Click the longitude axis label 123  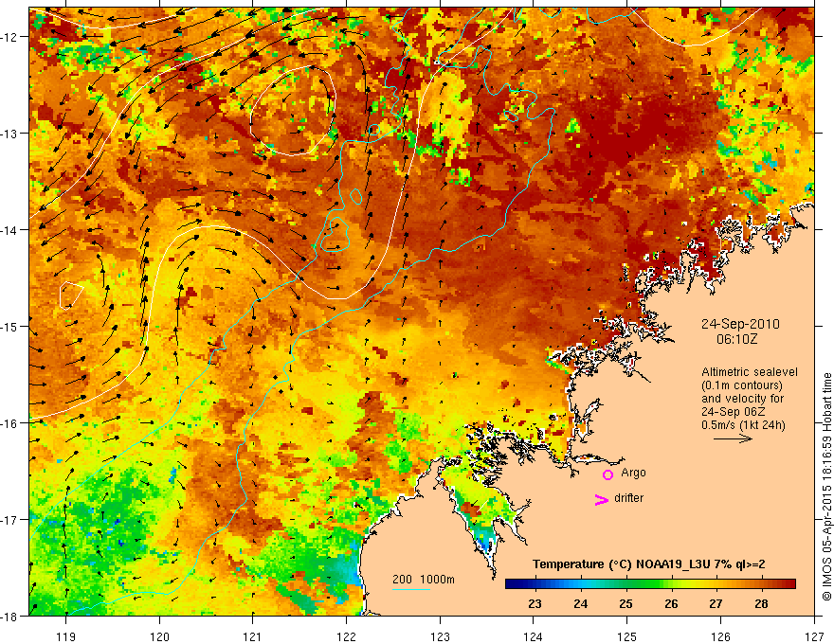coord(440,636)
